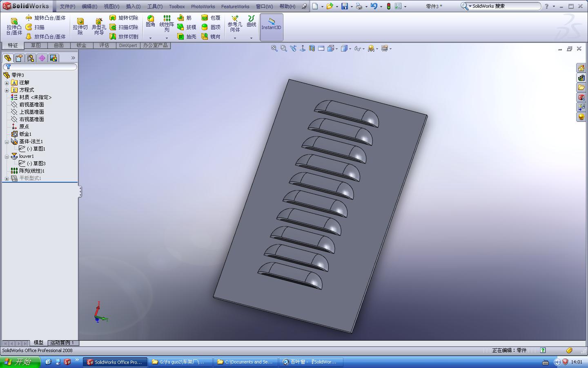Open the 圆角 fillet dropdown arrow
This screenshot has height=368, width=588.
pos(151,38)
